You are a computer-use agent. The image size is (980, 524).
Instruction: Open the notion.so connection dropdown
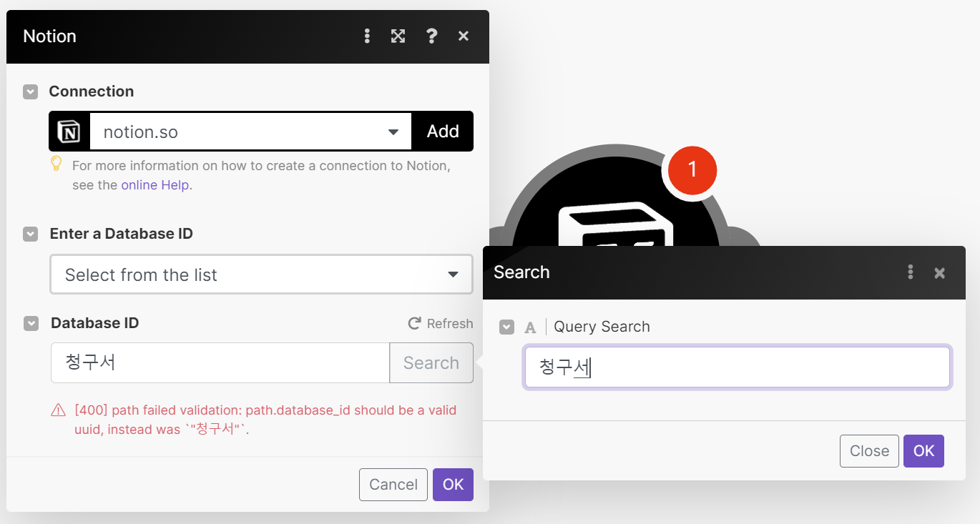coord(250,132)
